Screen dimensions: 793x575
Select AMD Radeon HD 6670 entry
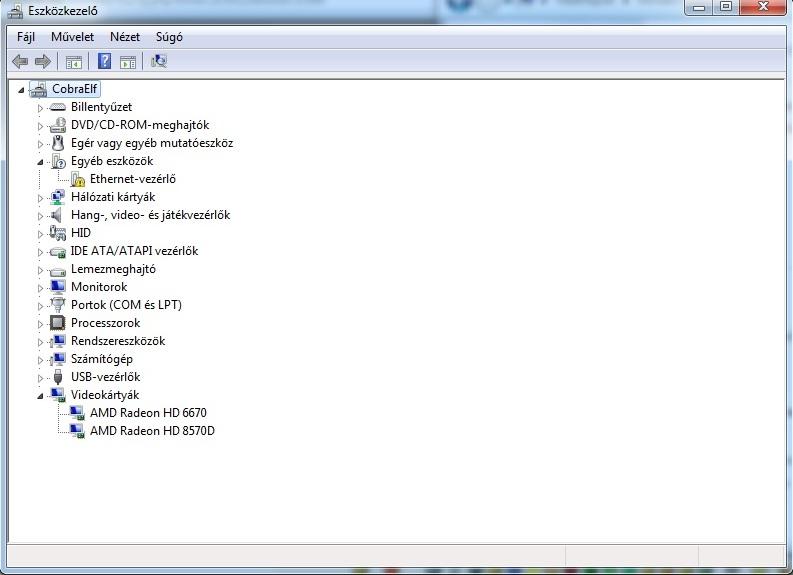click(x=148, y=413)
